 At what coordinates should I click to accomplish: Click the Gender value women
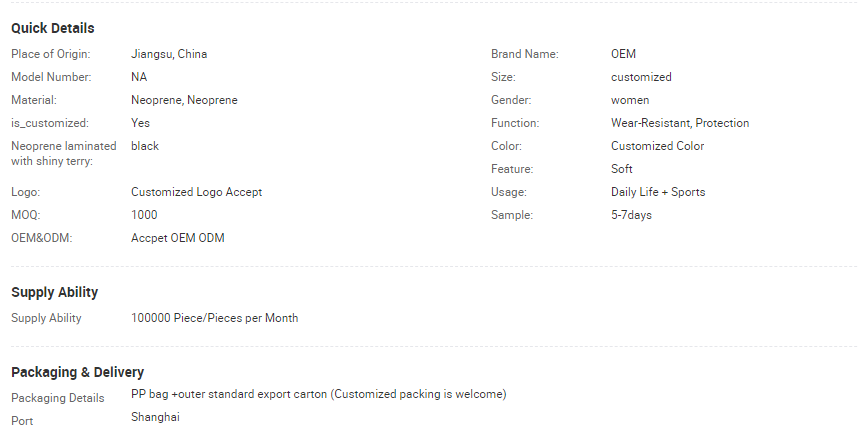pos(630,100)
